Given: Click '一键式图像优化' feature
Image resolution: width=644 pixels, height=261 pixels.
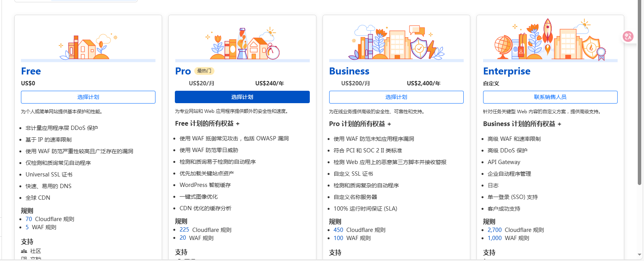Looking at the screenshot, I should (199, 197).
